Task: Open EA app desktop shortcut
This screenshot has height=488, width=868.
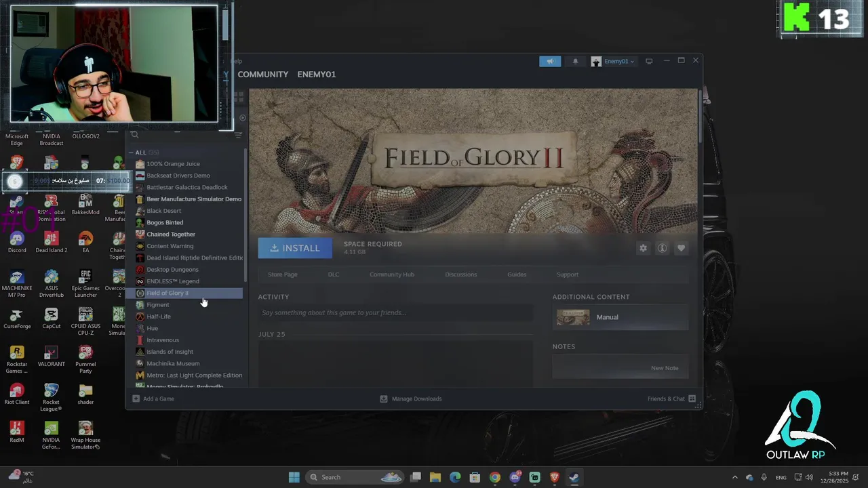Action: click(85, 243)
